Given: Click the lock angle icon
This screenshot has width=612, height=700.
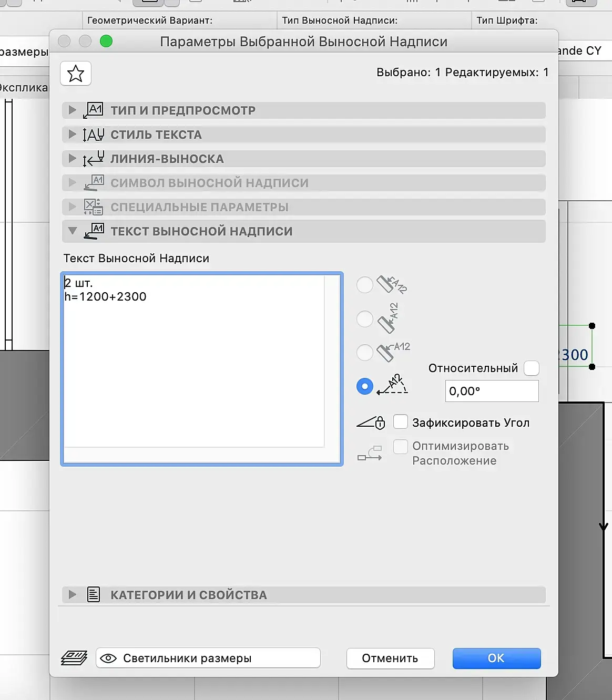Looking at the screenshot, I should (x=371, y=422).
